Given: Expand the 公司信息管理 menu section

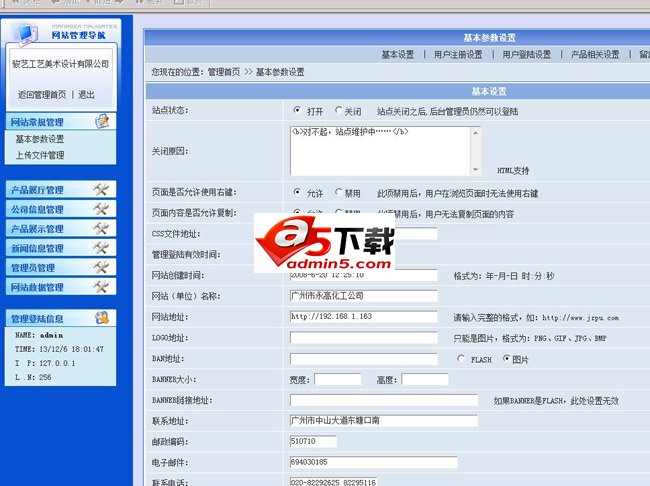Looking at the screenshot, I should tap(61, 209).
